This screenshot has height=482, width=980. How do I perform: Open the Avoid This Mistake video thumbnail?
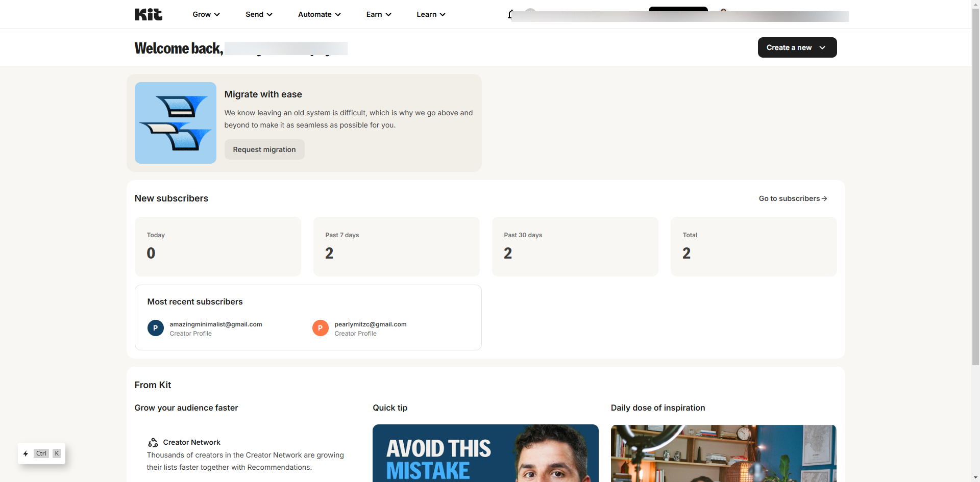[485, 453]
